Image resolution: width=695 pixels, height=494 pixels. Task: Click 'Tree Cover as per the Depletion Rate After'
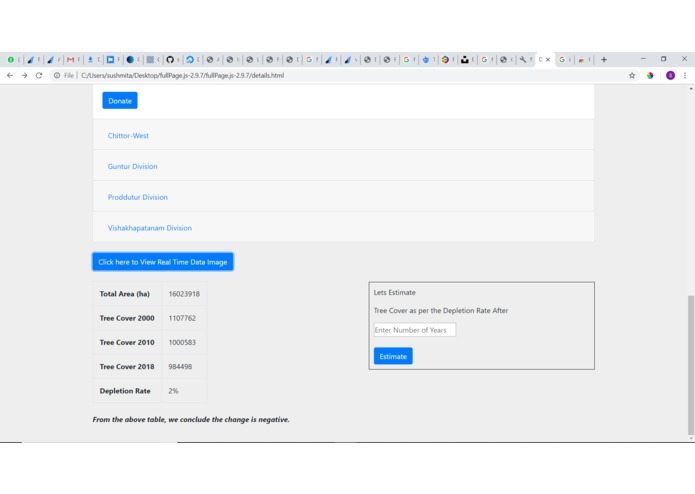pyautogui.click(x=441, y=311)
